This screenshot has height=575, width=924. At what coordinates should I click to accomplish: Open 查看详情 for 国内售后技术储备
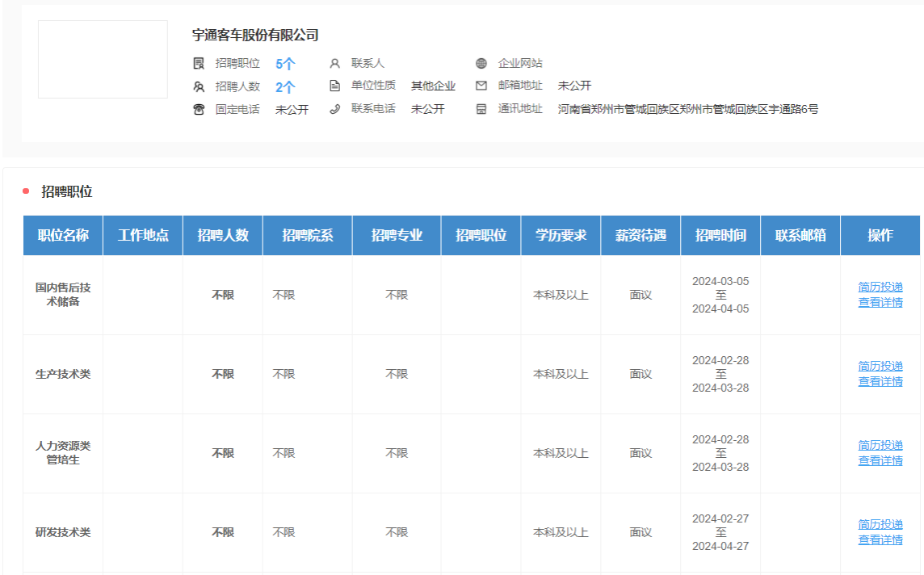coord(880,302)
